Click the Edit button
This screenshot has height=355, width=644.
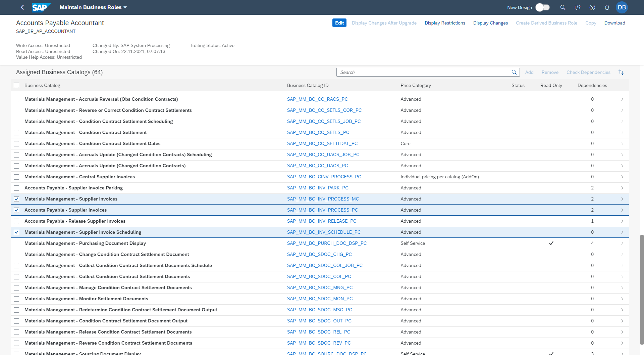(339, 23)
